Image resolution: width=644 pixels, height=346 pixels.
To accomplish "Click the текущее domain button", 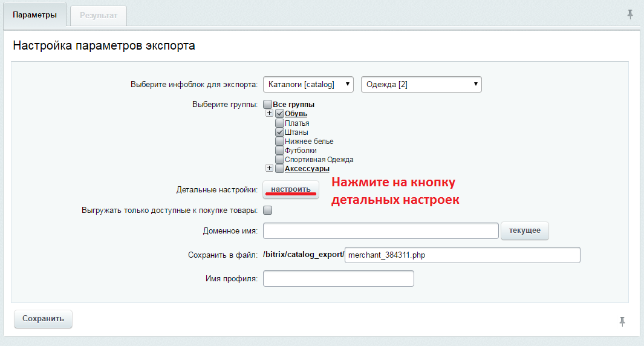I will pyautogui.click(x=524, y=231).
